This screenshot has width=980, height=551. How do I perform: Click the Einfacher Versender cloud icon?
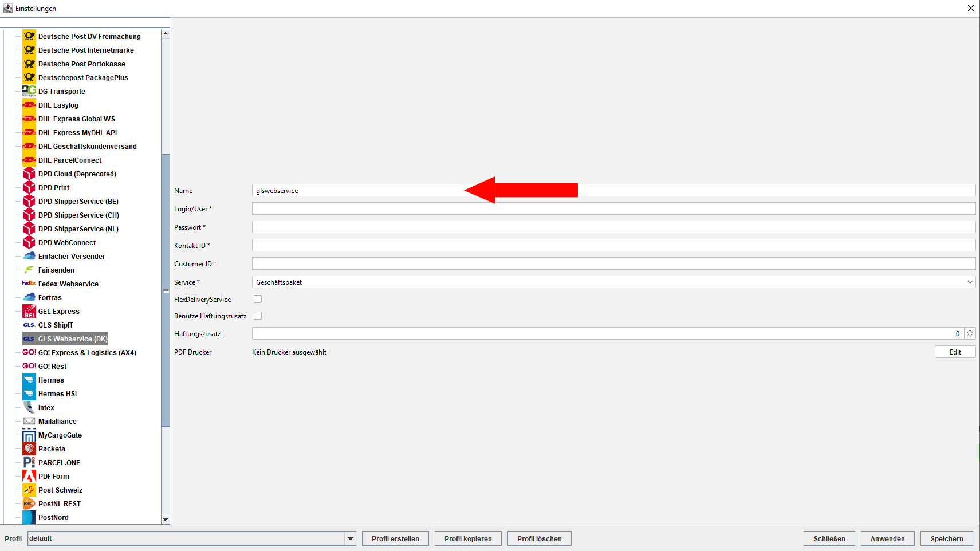point(29,256)
